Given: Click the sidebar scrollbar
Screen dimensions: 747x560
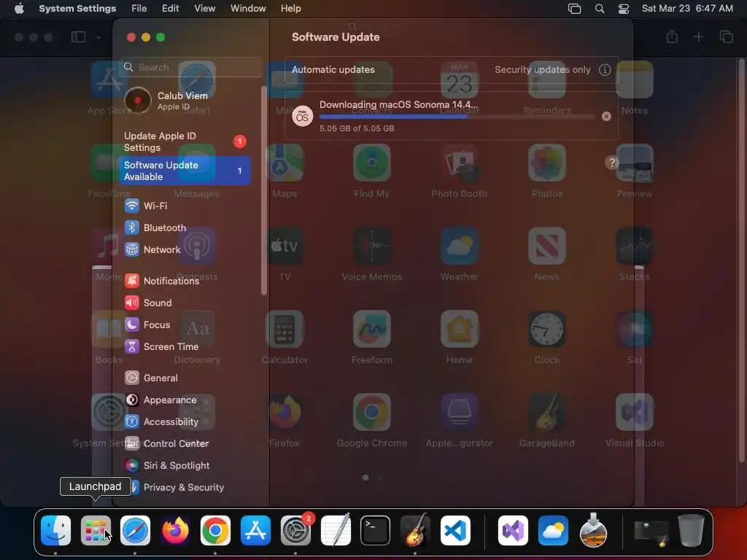Looking at the screenshot, I should click(x=264, y=190).
